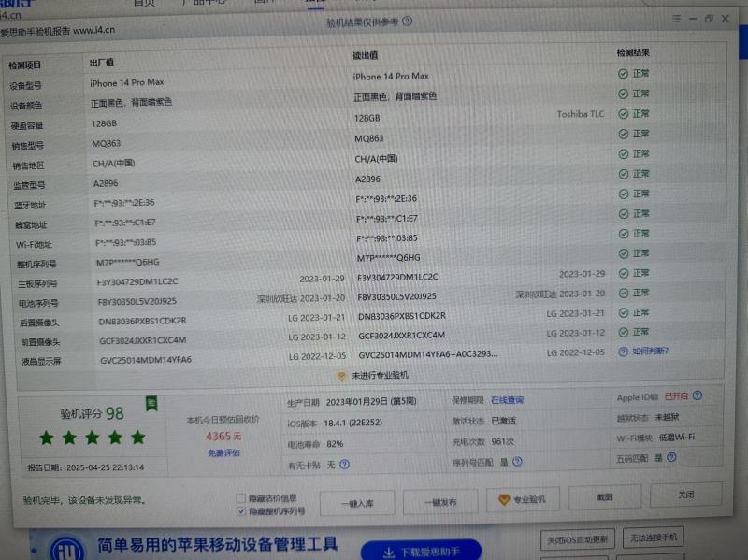This screenshot has width=748, height=560.
Task: Click the 验机完毕，该设备未发现异常 status message
Action: [x=84, y=500]
